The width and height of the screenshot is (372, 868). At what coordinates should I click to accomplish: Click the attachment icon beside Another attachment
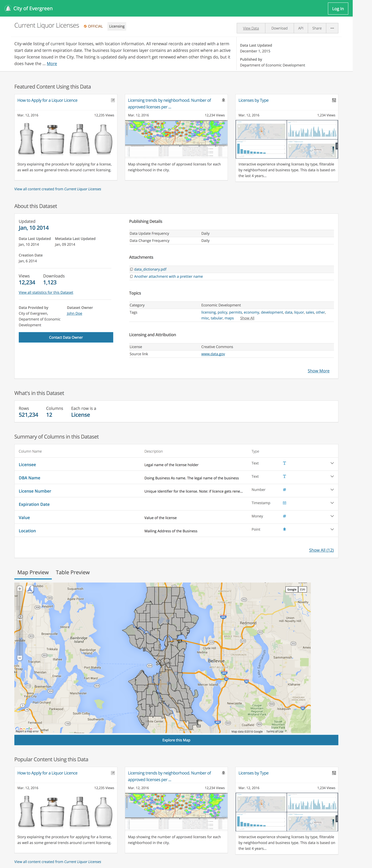click(131, 276)
